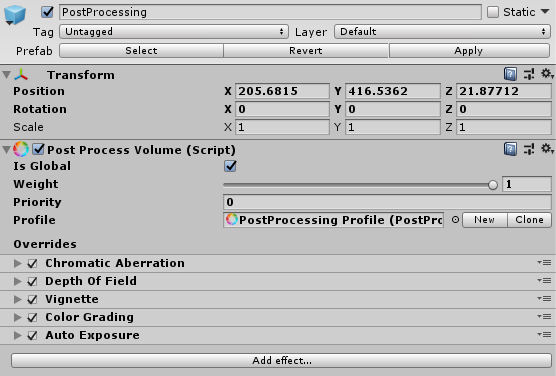This screenshot has width=556, height=376.
Task: Open Post Process Volume help icon
Action: click(510, 149)
